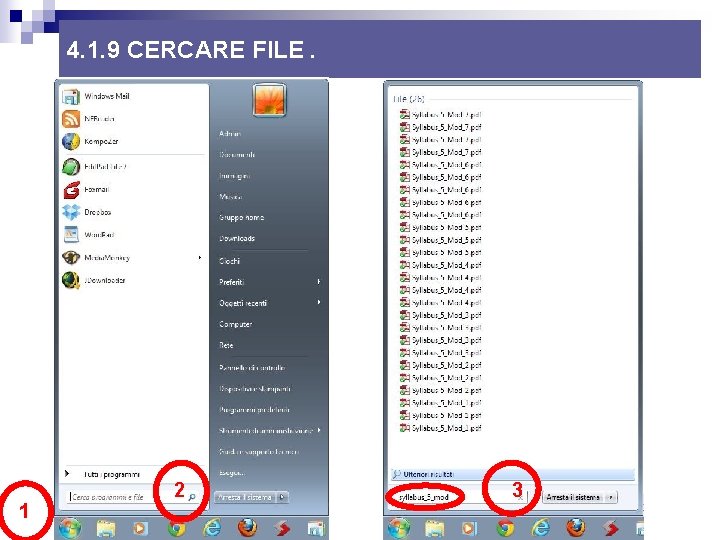This screenshot has width=720, height=540.
Task: Launch WordPad from the program list
Action: [88, 235]
